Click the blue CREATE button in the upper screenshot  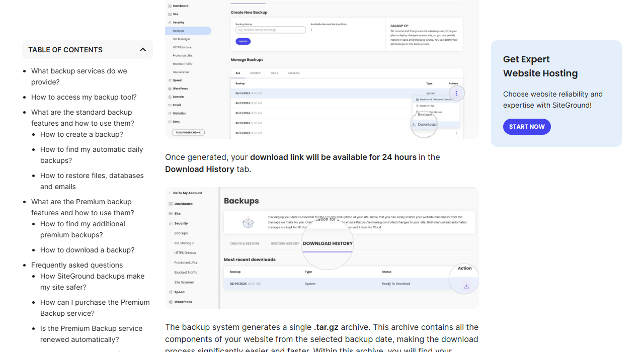tap(243, 41)
